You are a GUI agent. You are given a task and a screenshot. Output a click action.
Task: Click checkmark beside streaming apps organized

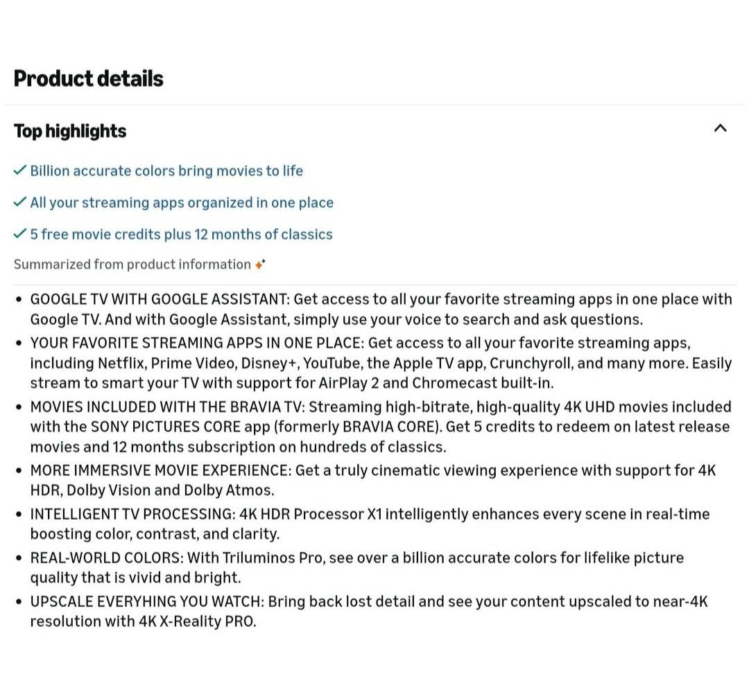coord(20,202)
